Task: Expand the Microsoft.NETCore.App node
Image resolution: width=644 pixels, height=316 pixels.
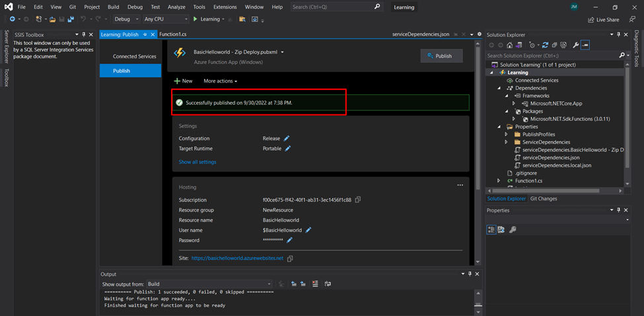Action: [x=514, y=104]
